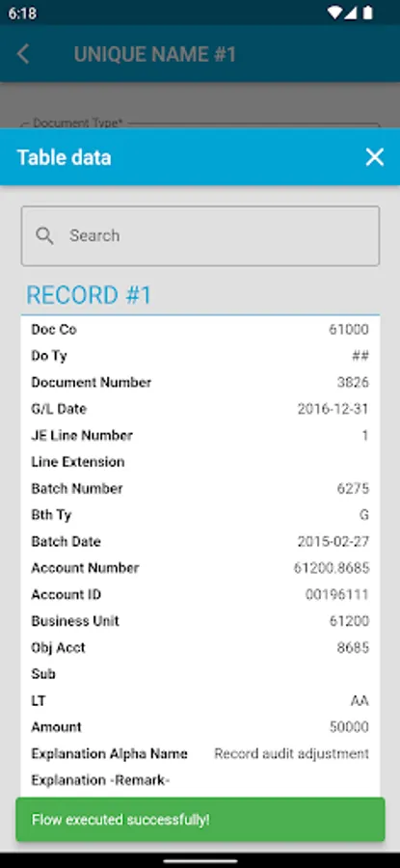Tap Explanation Alpha Name row

pyautogui.click(x=200, y=753)
